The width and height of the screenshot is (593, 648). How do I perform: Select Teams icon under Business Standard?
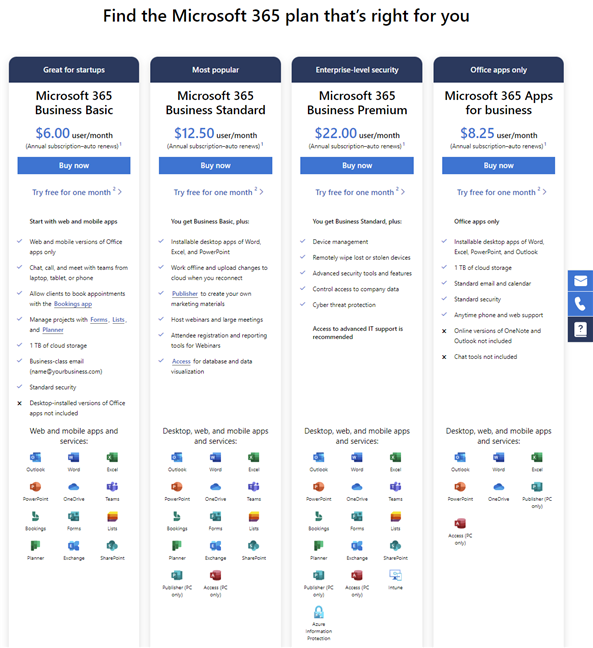tap(254, 486)
